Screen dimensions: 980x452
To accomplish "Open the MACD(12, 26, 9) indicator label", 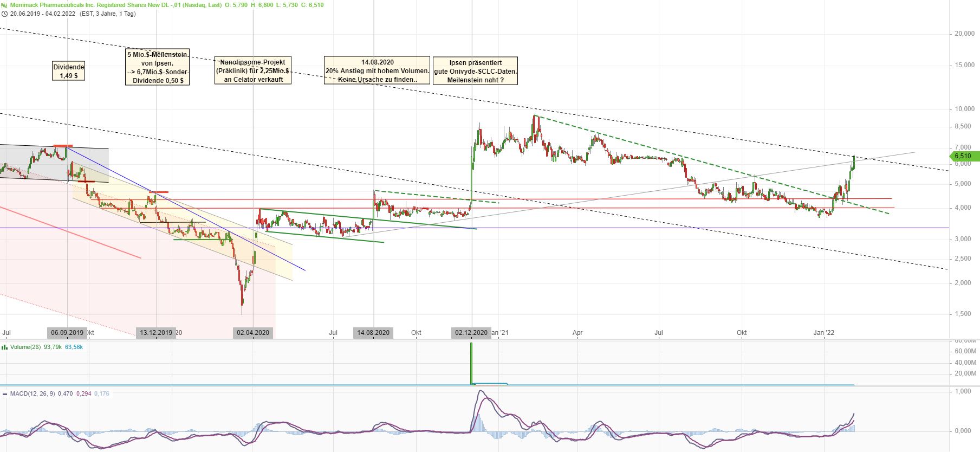I will click(33, 393).
